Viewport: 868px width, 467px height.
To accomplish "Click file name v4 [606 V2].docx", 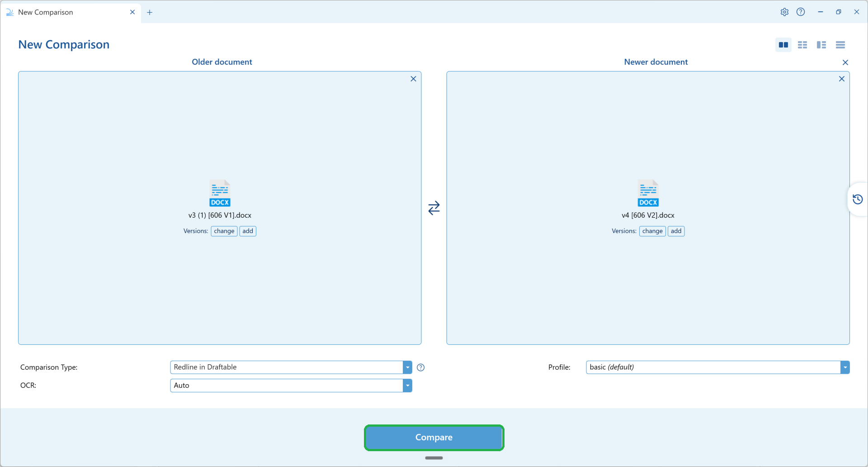I will tap(648, 215).
